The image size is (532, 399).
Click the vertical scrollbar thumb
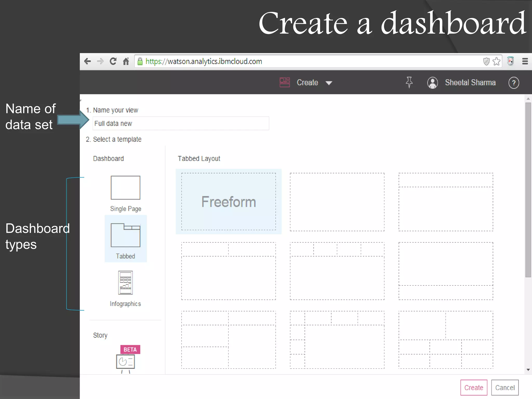point(528,190)
